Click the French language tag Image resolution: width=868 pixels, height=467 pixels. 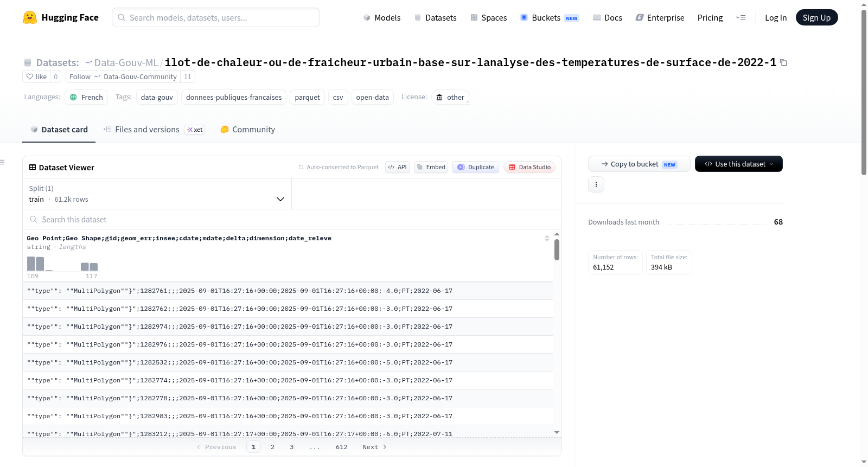pos(86,97)
